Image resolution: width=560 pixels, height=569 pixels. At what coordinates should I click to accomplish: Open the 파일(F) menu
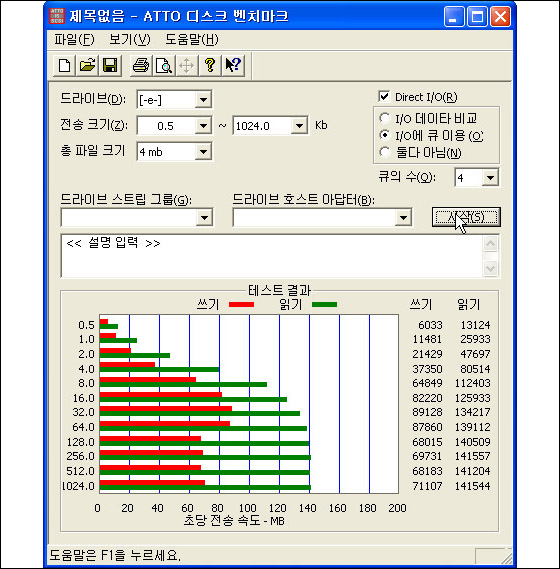pyautogui.click(x=74, y=39)
